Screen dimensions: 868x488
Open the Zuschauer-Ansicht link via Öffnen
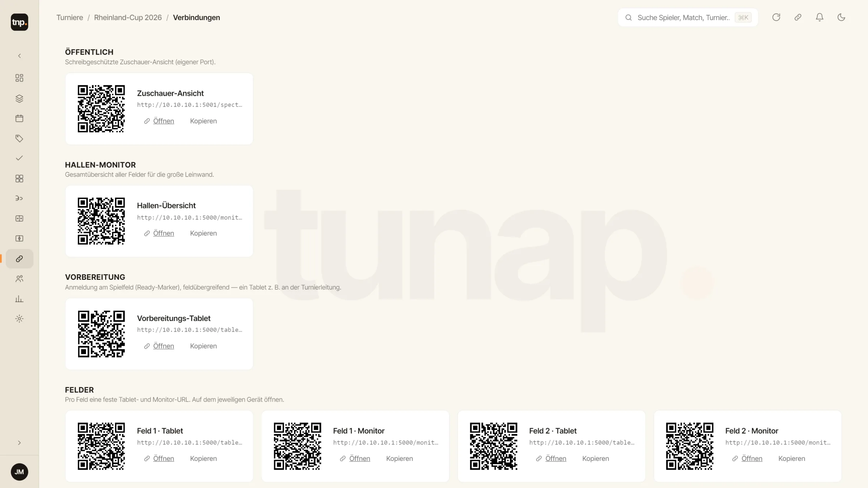point(159,121)
